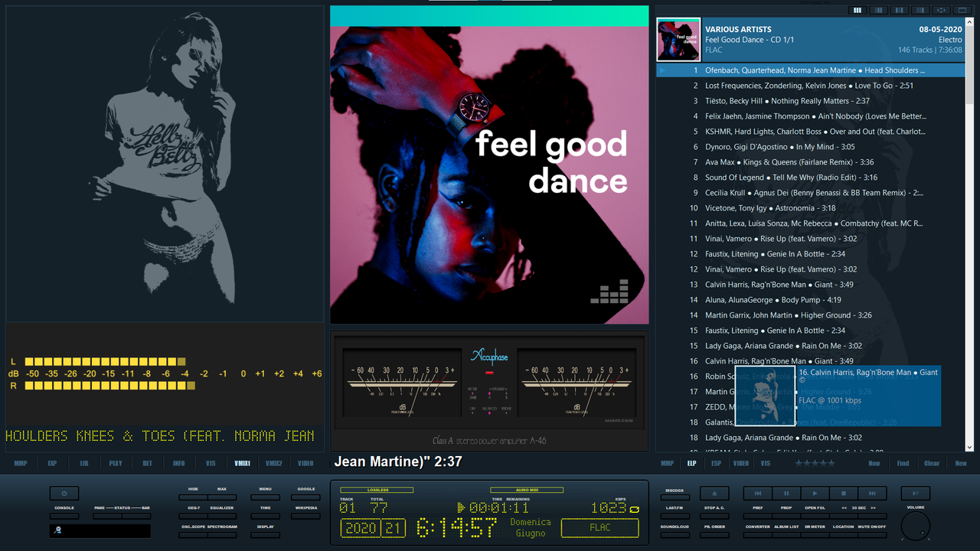Show the SPECTROGRAM visualization button
The image size is (980, 551).
pyautogui.click(x=222, y=535)
